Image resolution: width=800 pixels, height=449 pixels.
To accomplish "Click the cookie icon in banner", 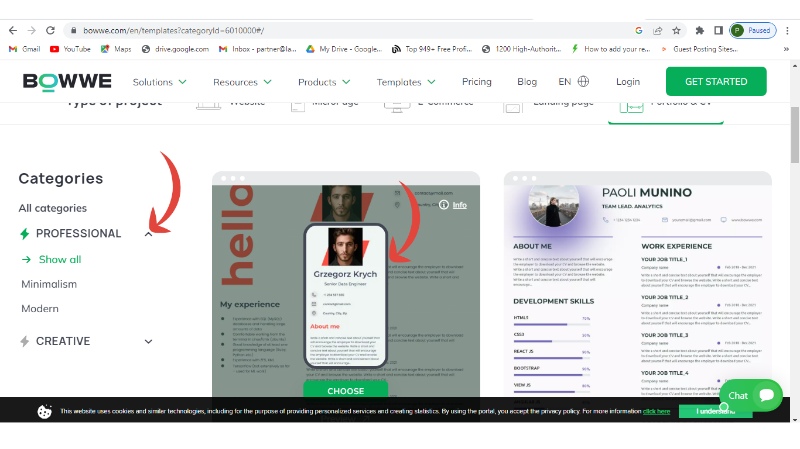I will pyautogui.click(x=45, y=411).
